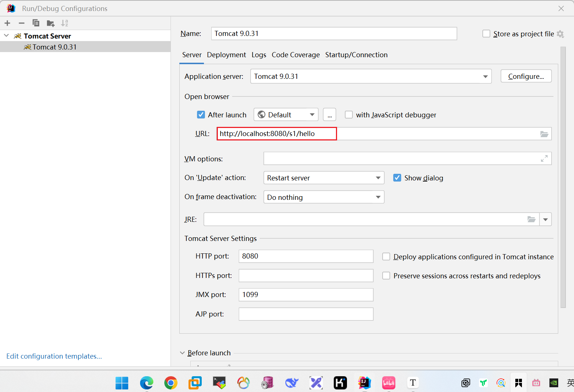The height and width of the screenshot is (392, 574).
Task: Sort configurations alphabetically
Action: point(65,23)
